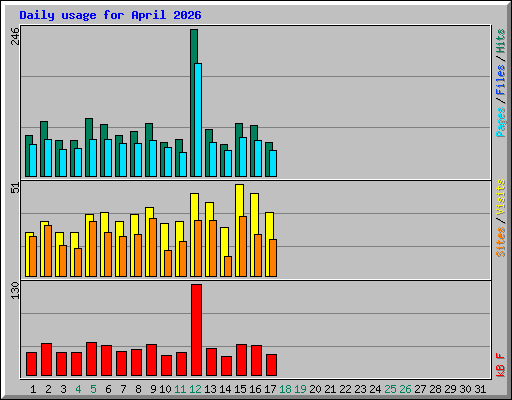Click day label 31 on the x-axis
Image resolution: width=512 pixels, height=400 pixels.
pyautogui.click(x=480, y=389)
